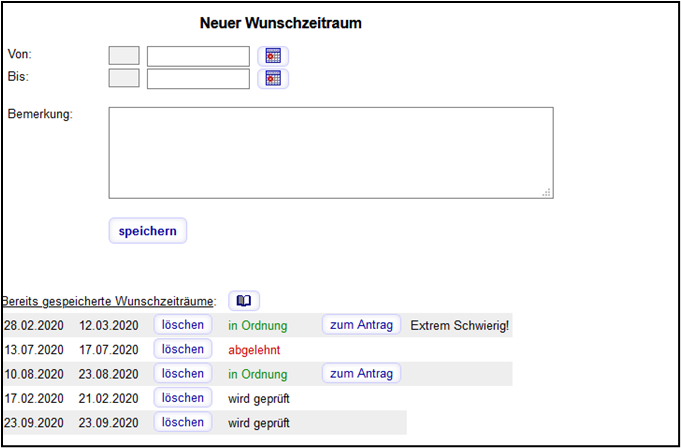The width and height of the screenshot is (681, 448).
Task: Click the end date 23.08.2020
Action: (x=109, y=374)
